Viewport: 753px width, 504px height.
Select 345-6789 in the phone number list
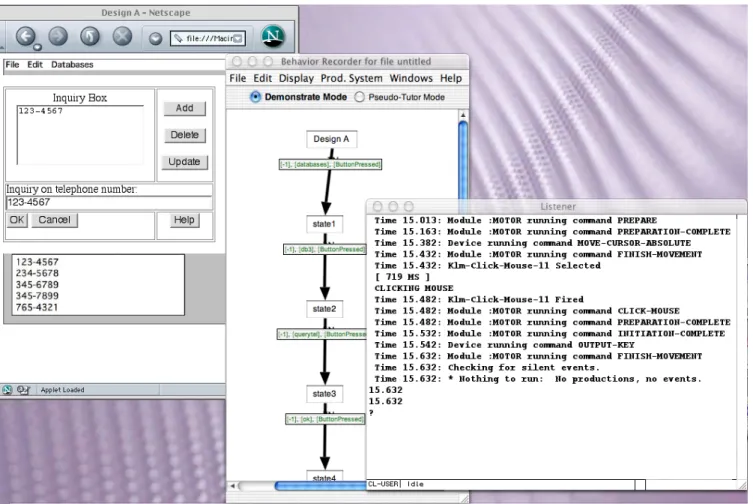click(37, 284)
